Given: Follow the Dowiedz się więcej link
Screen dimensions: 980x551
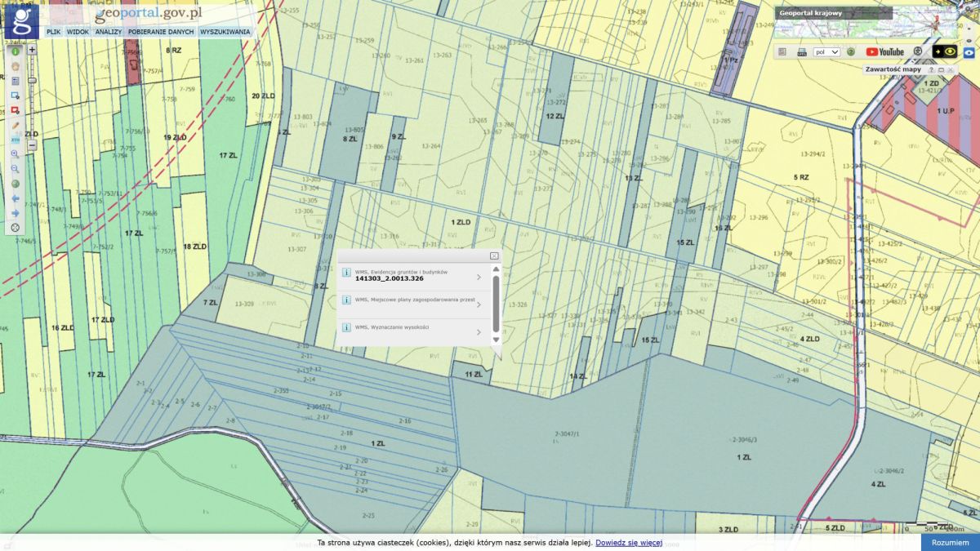Looking at the screenshot, I should point(628,543).
